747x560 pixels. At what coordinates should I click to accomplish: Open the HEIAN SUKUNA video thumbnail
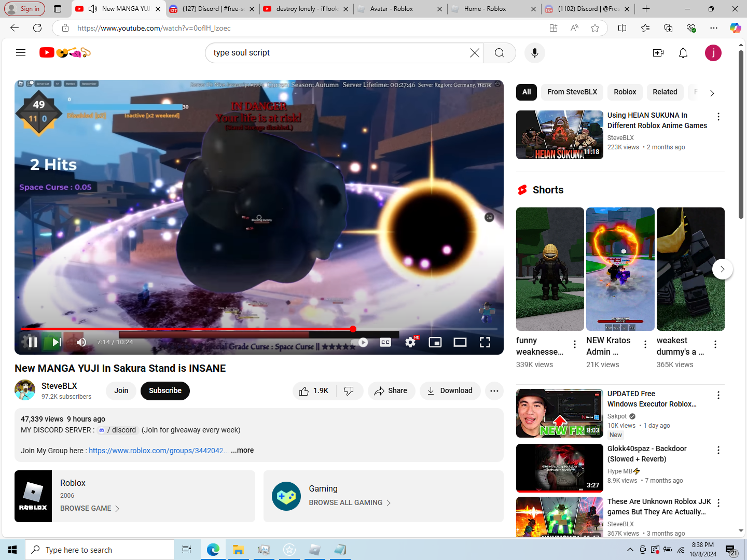pyautogui.click(x=560, y=135)
